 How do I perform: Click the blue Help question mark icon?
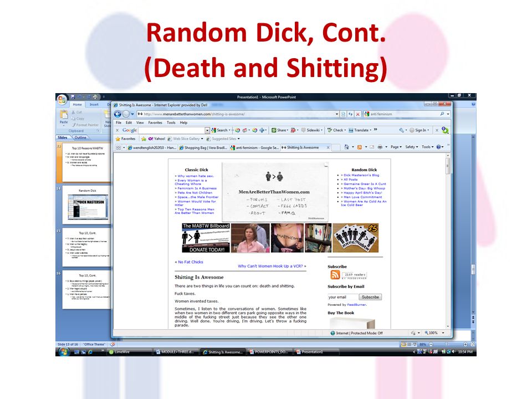(438, 147)
